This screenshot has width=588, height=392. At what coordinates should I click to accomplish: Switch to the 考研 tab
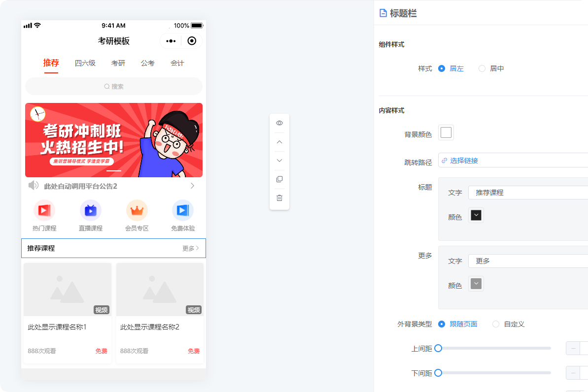(x=118, y=63)
